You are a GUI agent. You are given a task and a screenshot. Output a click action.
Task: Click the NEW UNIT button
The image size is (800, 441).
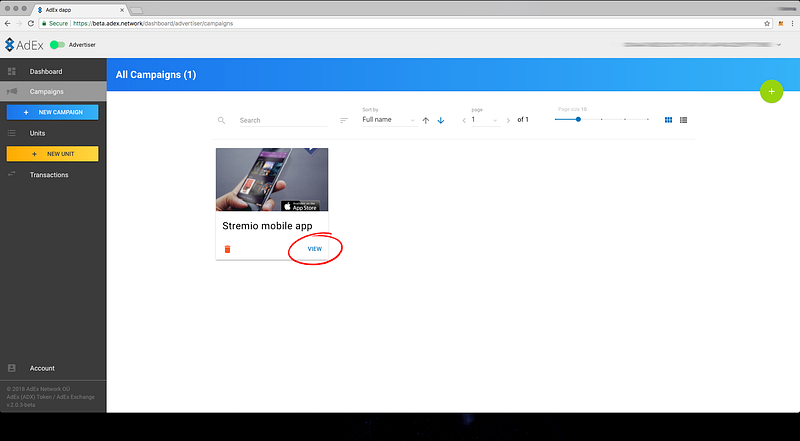pos(53,154)
